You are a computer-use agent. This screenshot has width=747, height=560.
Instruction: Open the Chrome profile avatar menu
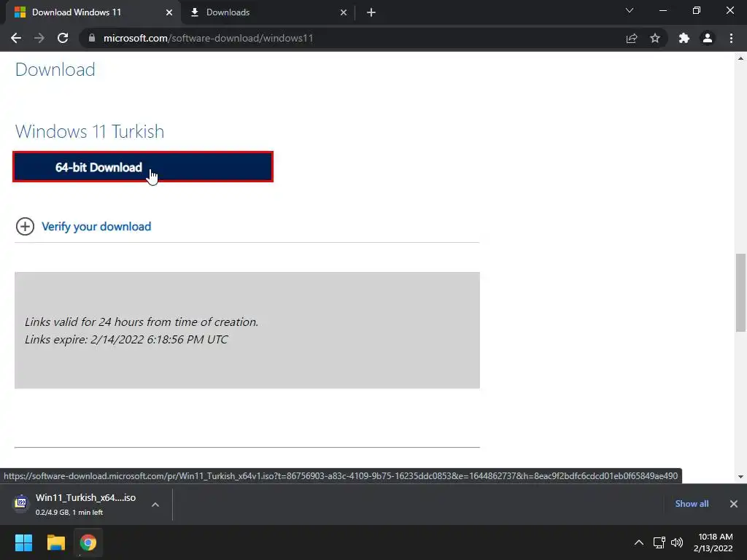point(708,38)
